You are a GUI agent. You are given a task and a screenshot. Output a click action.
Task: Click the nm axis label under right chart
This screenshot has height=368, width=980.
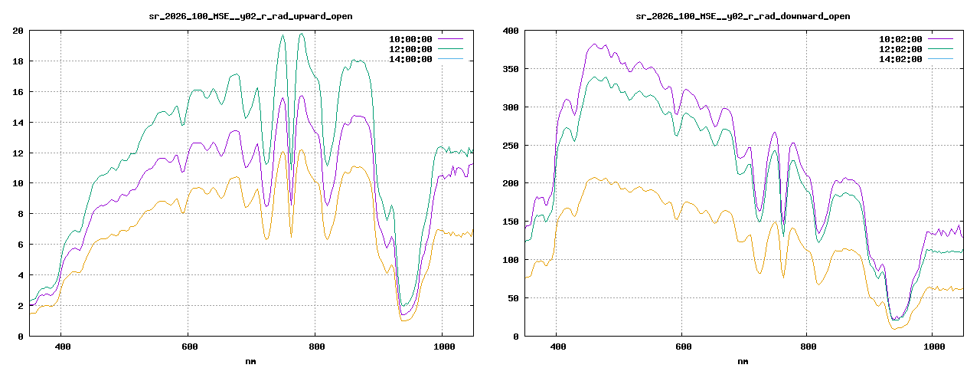coord(742,361)
